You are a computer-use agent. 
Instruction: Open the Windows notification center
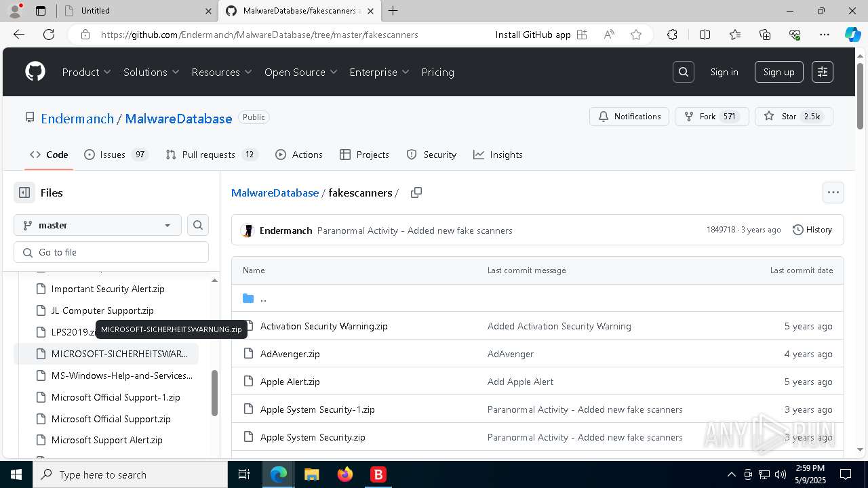pyautogui.click(x=846, y=474)
